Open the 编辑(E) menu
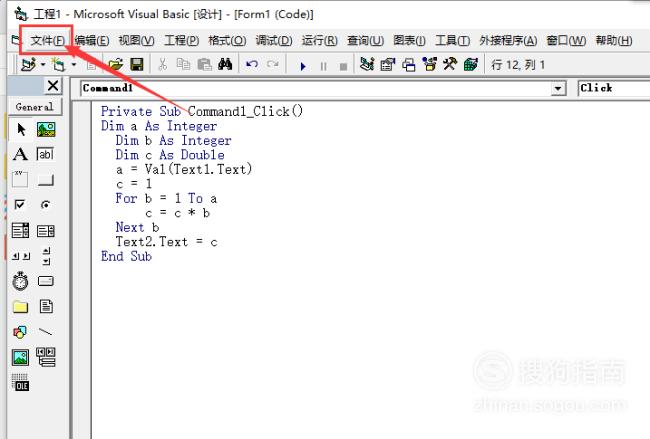 pyautogui.click(x=92, y=40)
